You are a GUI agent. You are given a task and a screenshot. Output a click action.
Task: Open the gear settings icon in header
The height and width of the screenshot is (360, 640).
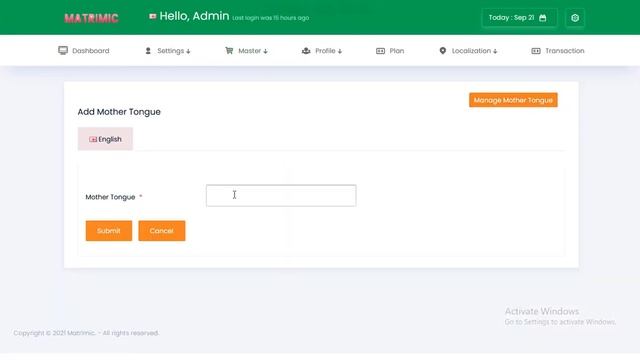(x=575, y=18)
